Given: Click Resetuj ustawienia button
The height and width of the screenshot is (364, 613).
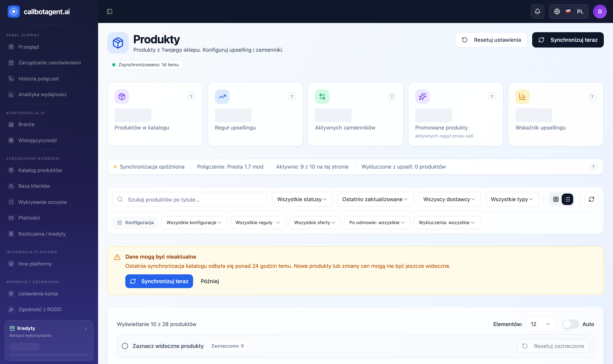Looking at the screenshot, I should click(491, 40).
